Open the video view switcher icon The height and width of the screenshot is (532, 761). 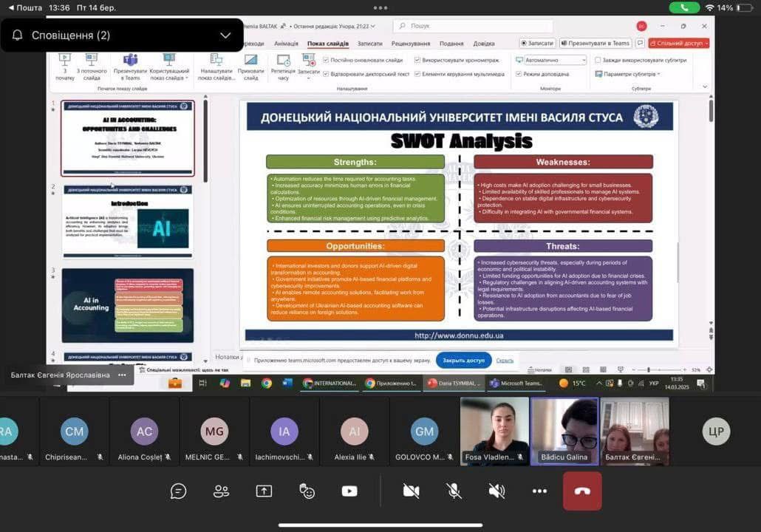coord(349,491)
